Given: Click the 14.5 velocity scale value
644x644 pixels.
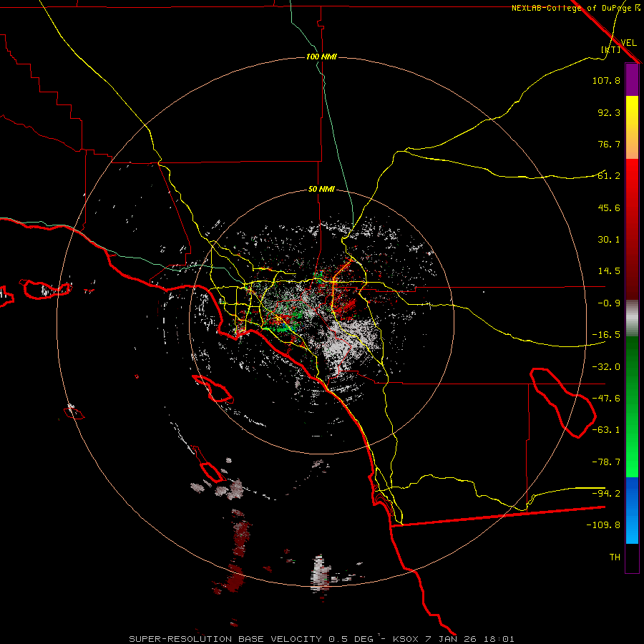Looking at the screenshot, I should click(x=609, y=271).
